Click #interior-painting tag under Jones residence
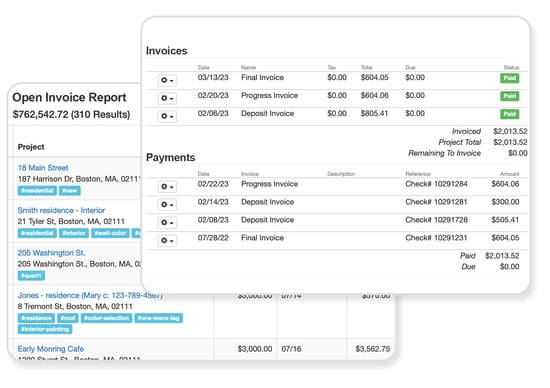 click(45, 329)
